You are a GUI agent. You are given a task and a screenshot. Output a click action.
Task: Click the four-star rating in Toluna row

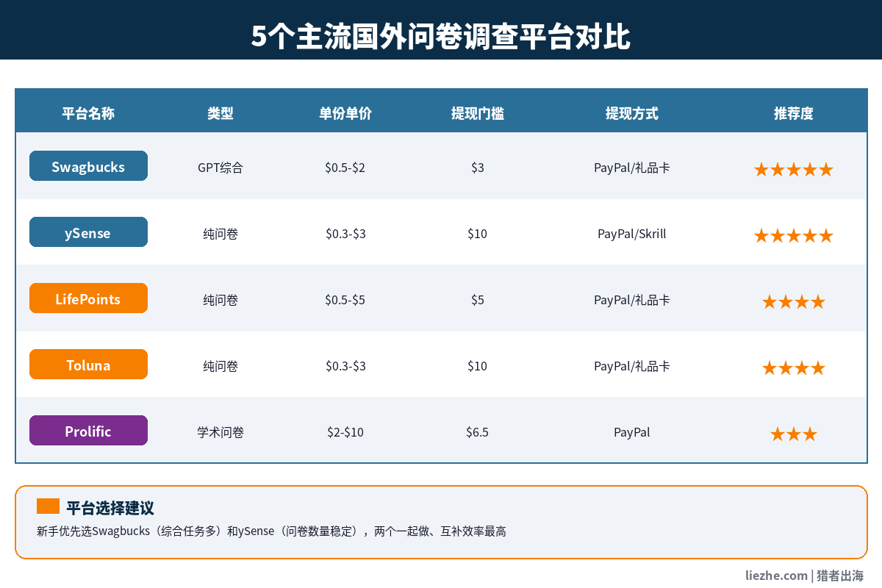click(x=794, y=368)
